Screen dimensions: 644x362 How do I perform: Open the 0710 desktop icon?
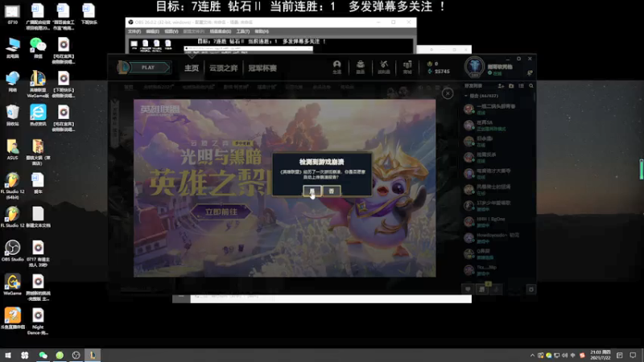coord(12,14)
